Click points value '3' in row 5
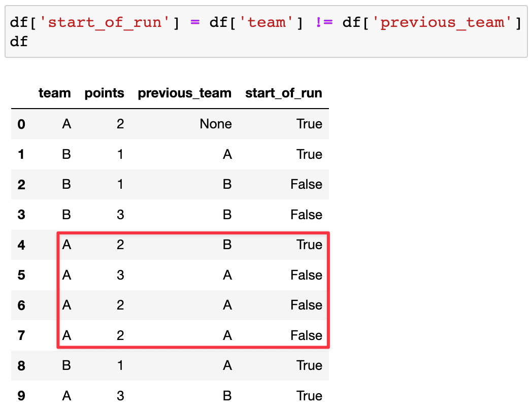 pyautogui.click(x=120, y=275)
